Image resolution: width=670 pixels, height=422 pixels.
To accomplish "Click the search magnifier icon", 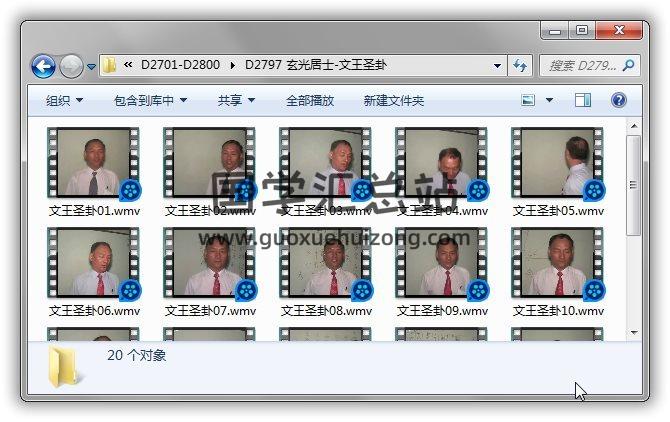I will click(628, 66).
